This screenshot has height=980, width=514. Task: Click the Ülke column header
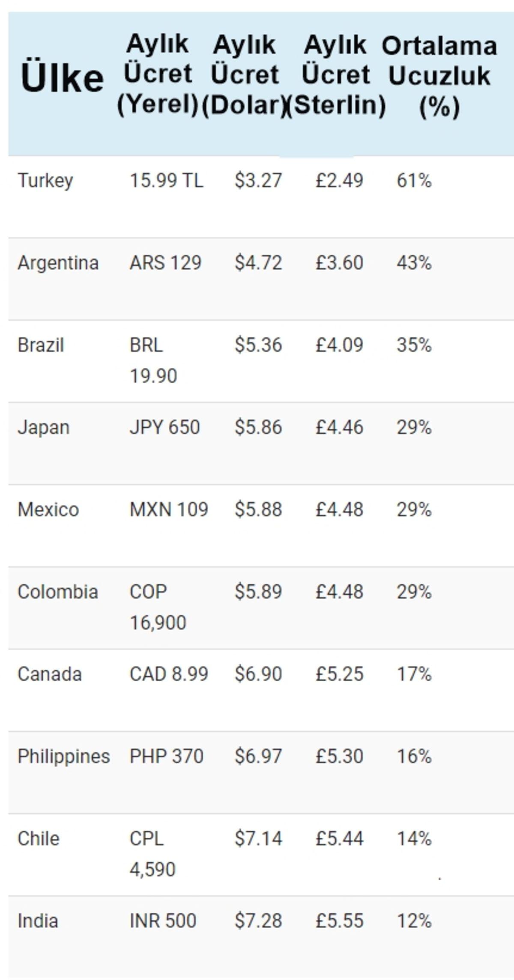pos(62,78)
